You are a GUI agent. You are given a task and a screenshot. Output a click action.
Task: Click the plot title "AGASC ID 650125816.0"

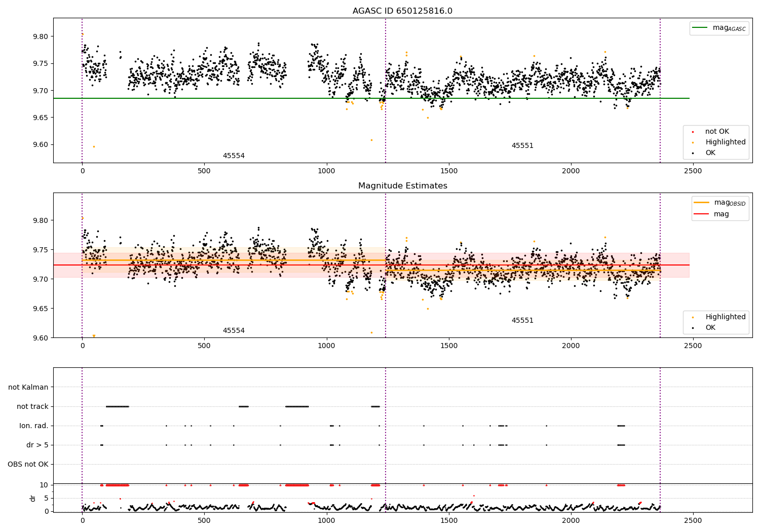click(402, 11)
